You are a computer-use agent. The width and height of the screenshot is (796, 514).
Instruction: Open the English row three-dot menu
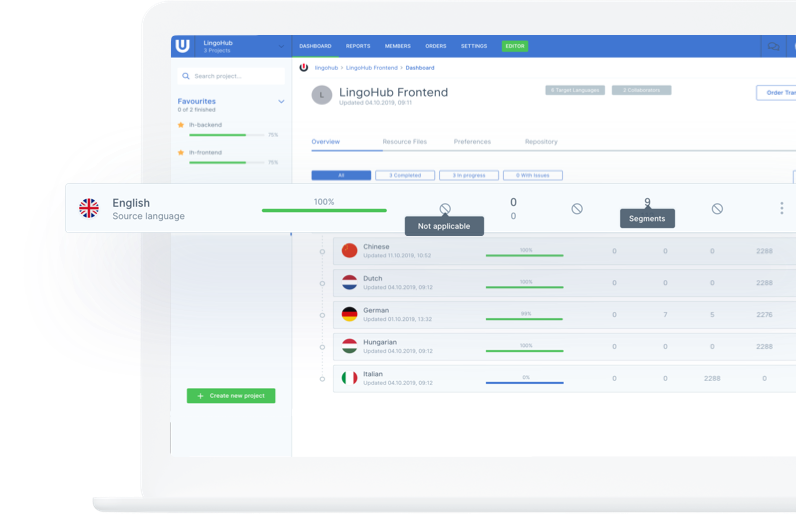pos(782,208)
